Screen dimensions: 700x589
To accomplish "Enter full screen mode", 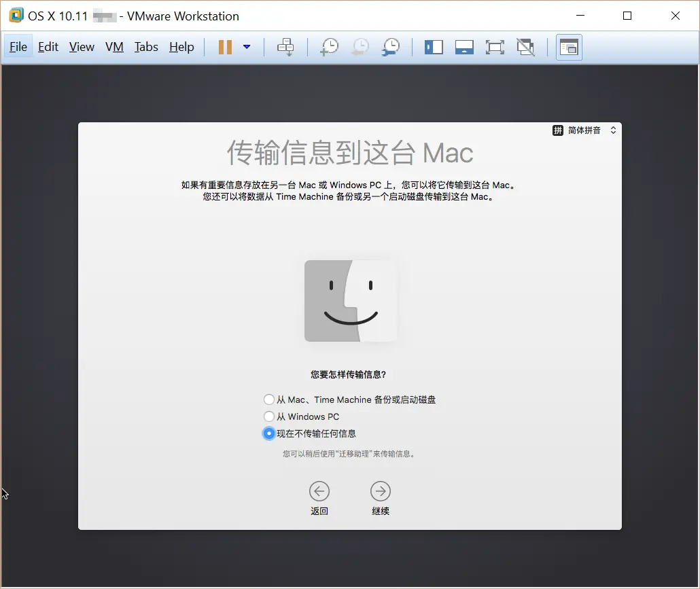I will (495, 47).
